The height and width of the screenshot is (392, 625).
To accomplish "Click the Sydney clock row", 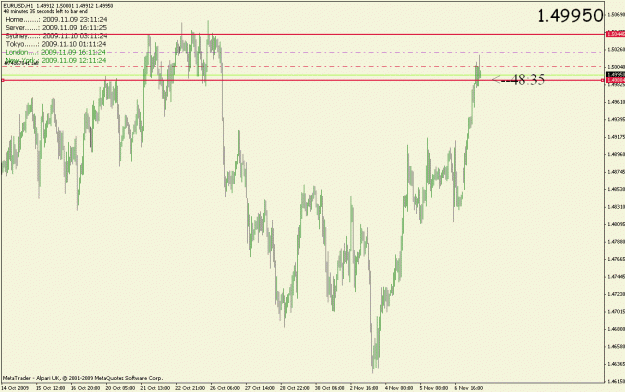I will tap(56, 36).
